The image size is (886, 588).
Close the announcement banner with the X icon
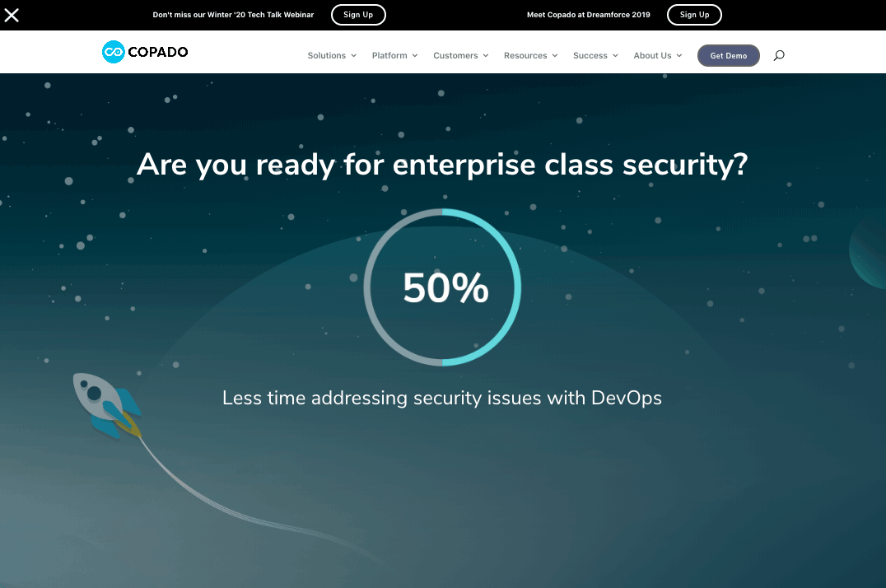coord(12,15)
